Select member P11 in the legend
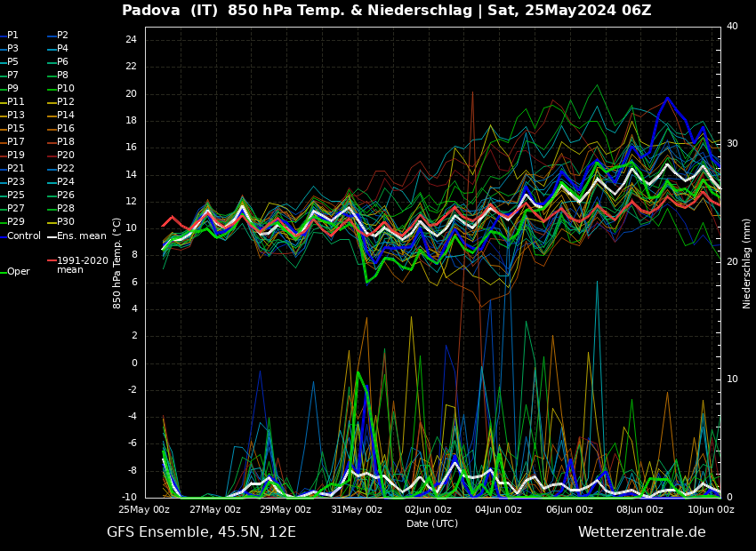 click(15, 101)
